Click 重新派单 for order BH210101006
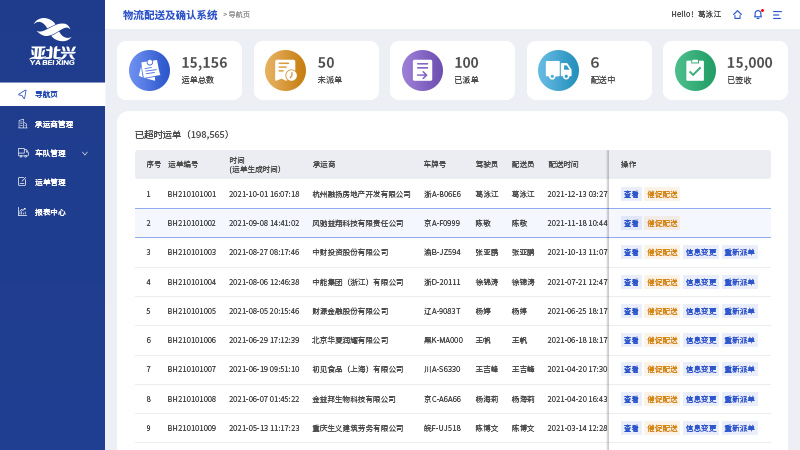The width and height of the screenshot is (800, 450). coord(740,340)
